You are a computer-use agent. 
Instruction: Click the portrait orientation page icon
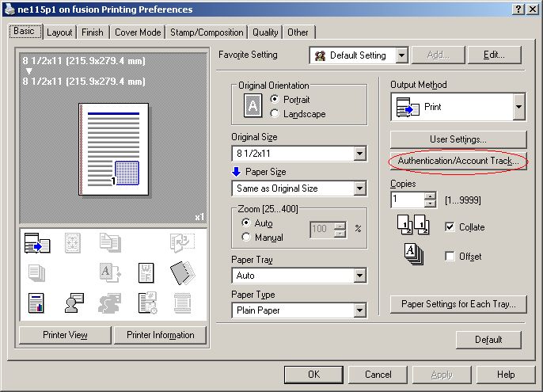coord(253,106)
